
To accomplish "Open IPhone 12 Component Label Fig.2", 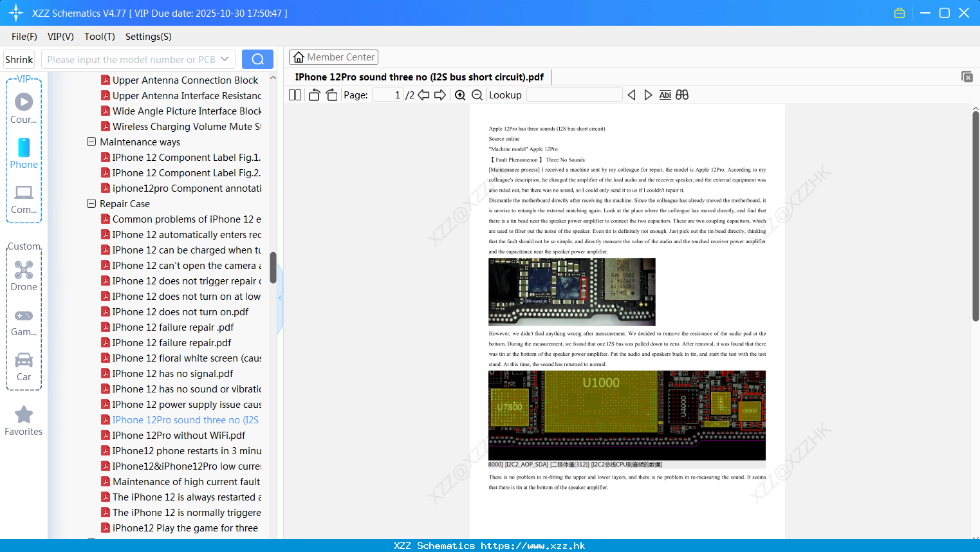I will click(181, 172).
